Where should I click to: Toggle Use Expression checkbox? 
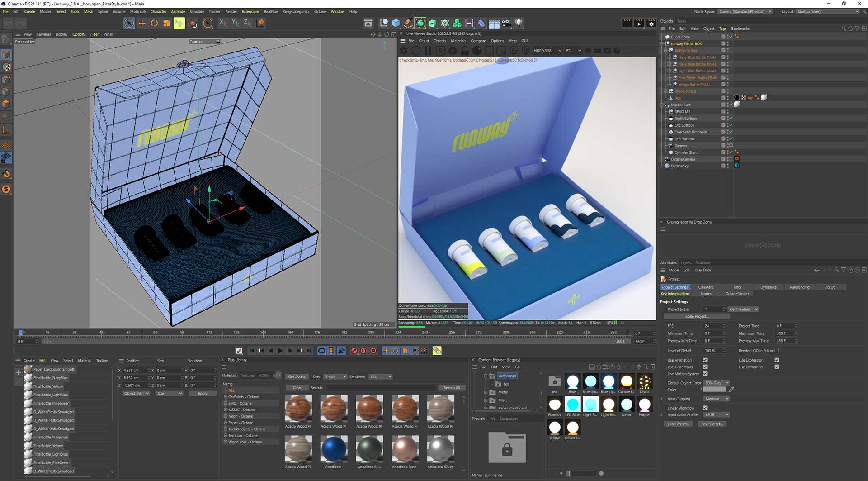click(x=777, y=360)
